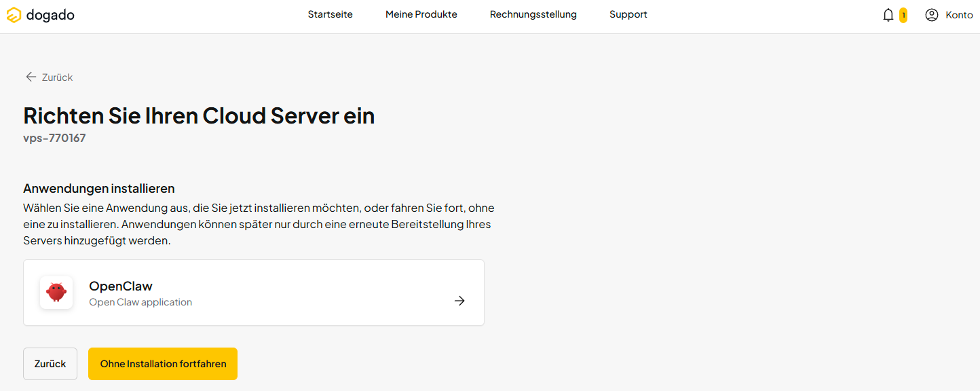Open the Rechnungsstellung navigation item
This screenshot has width=980, height=391.
click(x=533, y=14)
